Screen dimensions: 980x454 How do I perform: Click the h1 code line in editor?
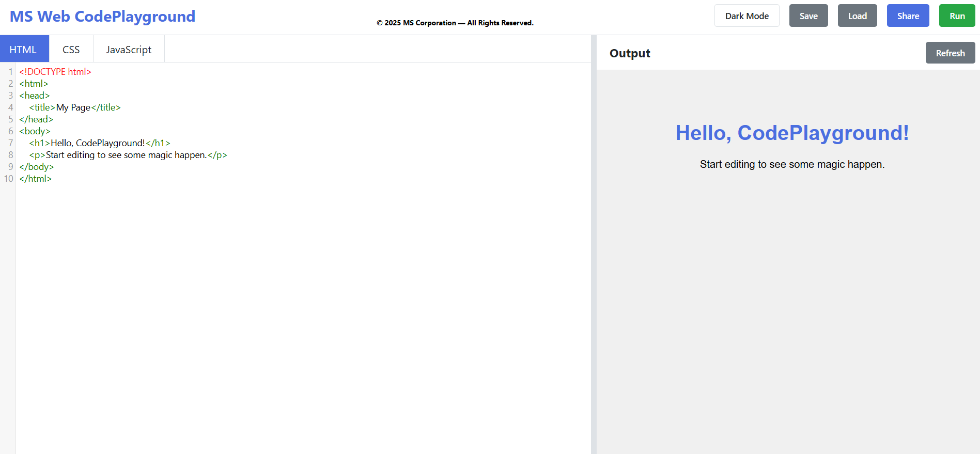coord(98,143)
